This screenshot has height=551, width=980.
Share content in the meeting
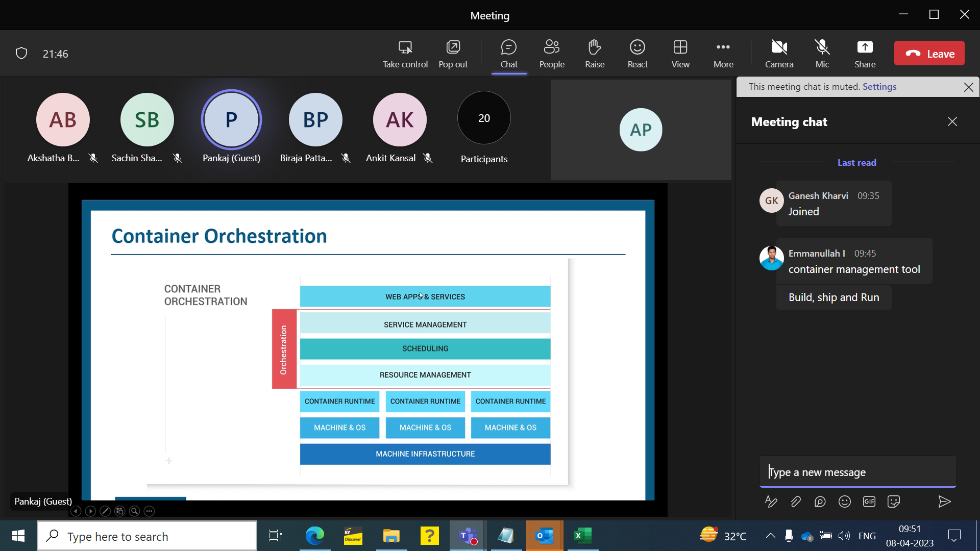click(865, 54)
